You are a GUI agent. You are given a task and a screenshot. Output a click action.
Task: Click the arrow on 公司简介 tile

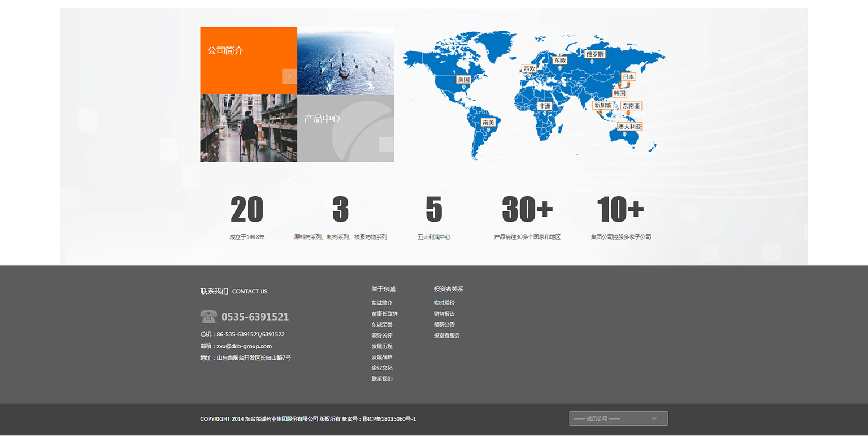tap(289, 76)
